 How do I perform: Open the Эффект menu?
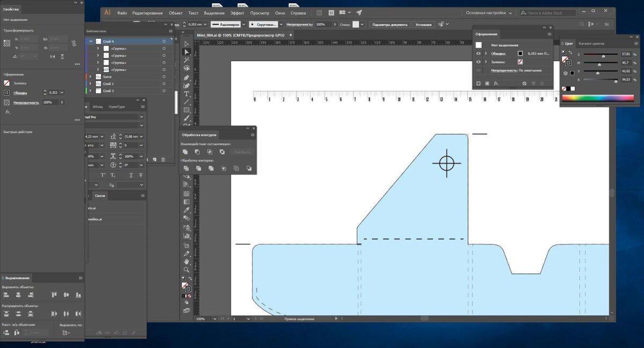pos(237,12)
